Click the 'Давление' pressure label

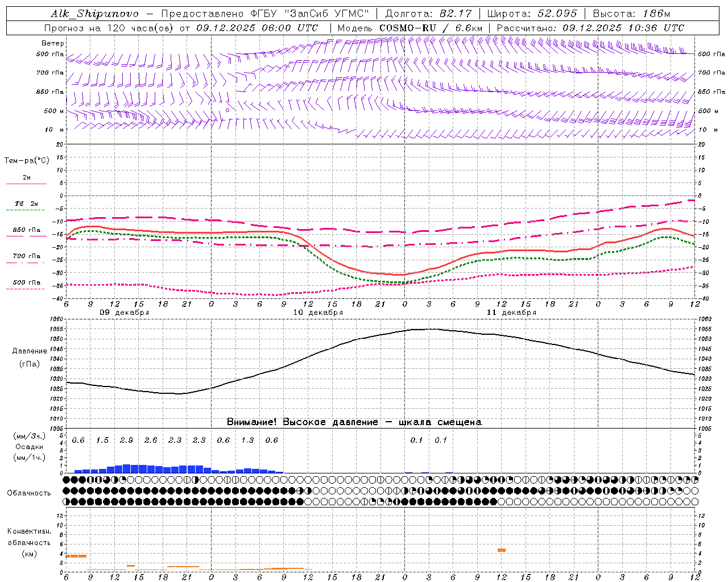30,351
